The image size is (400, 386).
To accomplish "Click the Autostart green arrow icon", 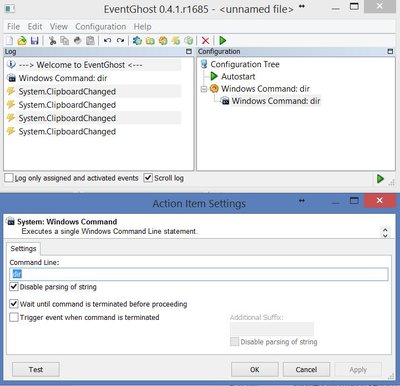I will [214, 77].
